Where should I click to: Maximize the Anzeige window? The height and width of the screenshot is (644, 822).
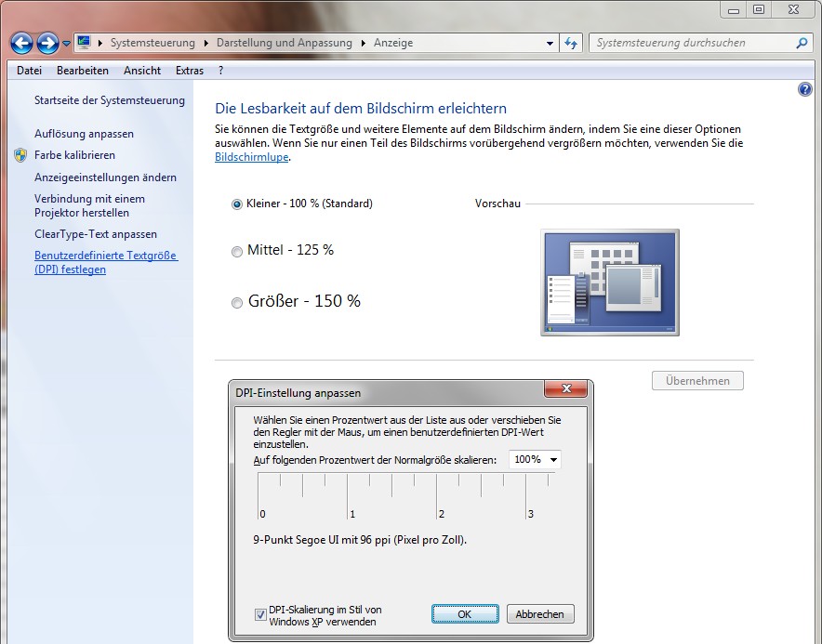(x=759, y=9)
